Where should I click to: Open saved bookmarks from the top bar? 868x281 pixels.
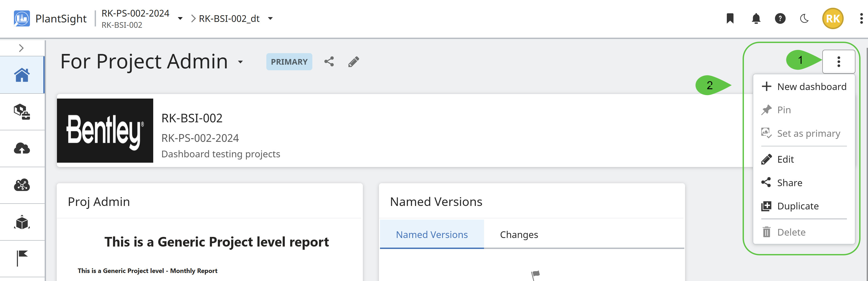pos(730,18)
